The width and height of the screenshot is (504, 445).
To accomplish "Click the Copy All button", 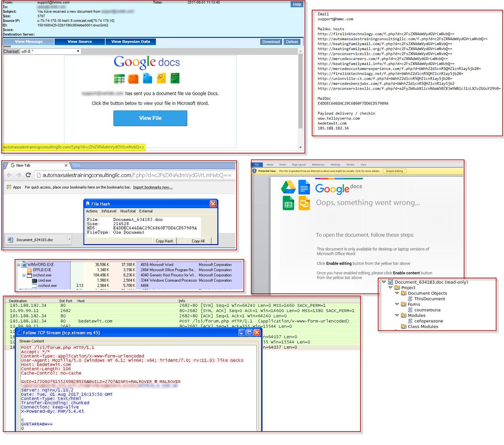I will tap(198, 241).
